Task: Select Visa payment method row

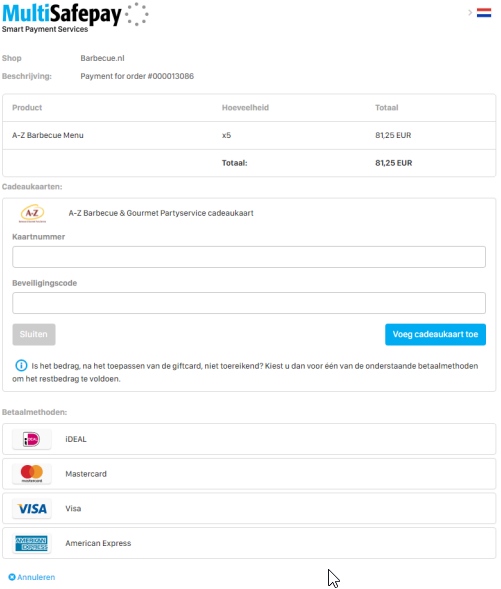Action: pos(249,509)
